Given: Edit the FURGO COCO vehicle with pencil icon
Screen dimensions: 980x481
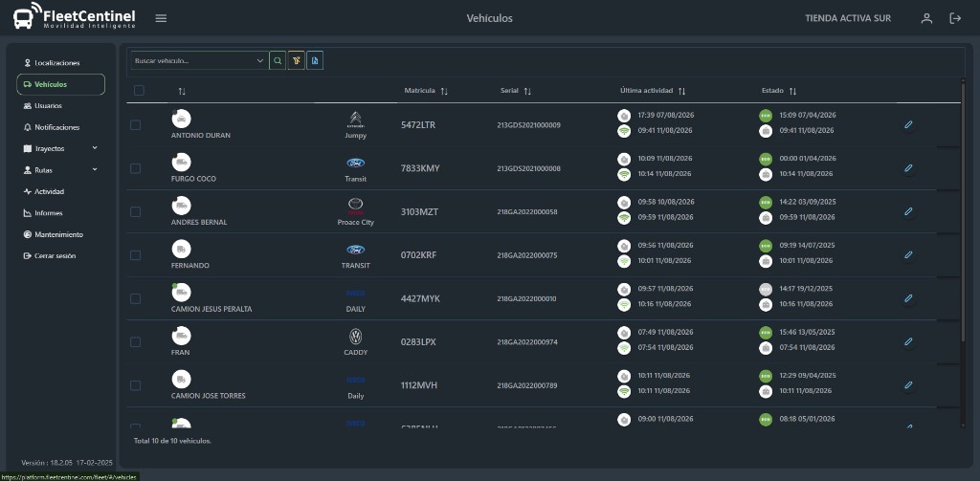Looking at the screenshot, I should 909,168.
